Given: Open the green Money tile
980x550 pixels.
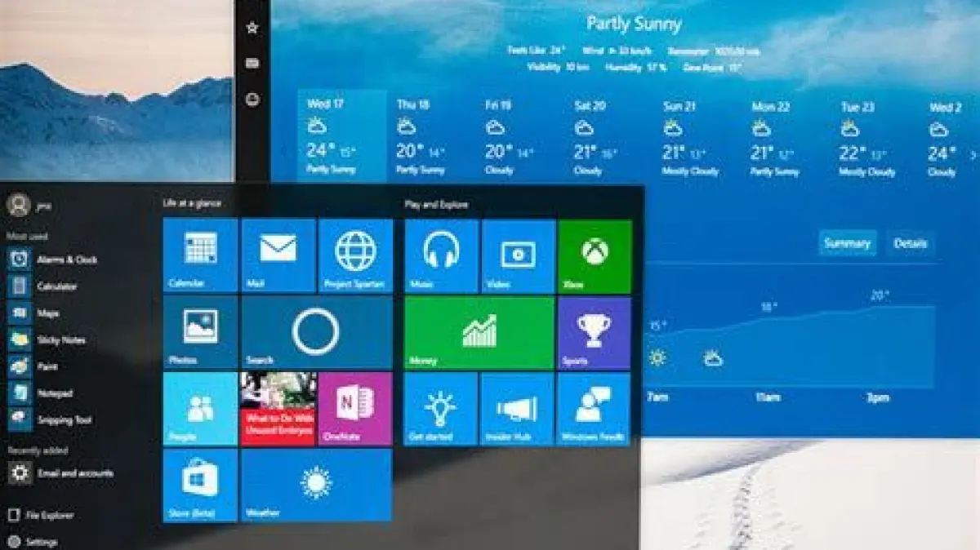Looking at the screenshot, I should click(x=479, y=332).
